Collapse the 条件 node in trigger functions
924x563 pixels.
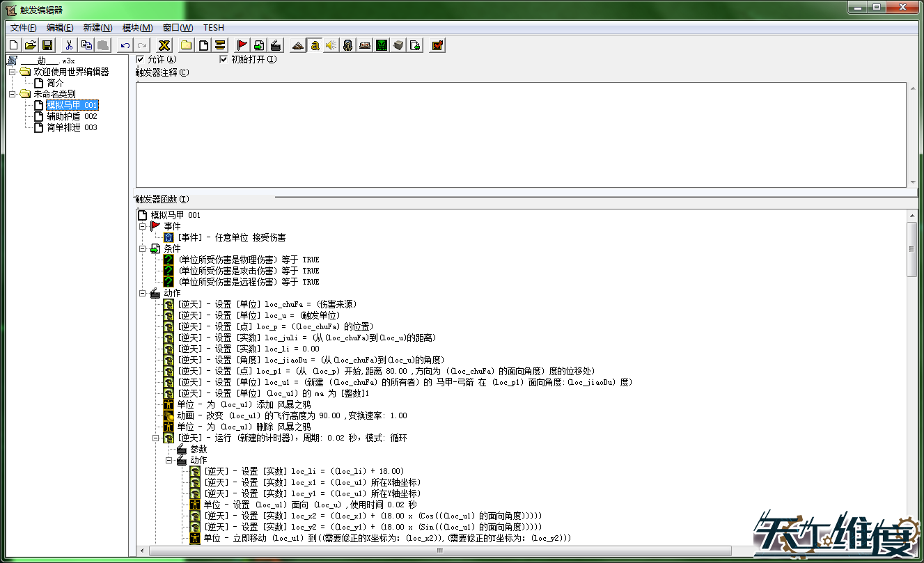[142, 248]
